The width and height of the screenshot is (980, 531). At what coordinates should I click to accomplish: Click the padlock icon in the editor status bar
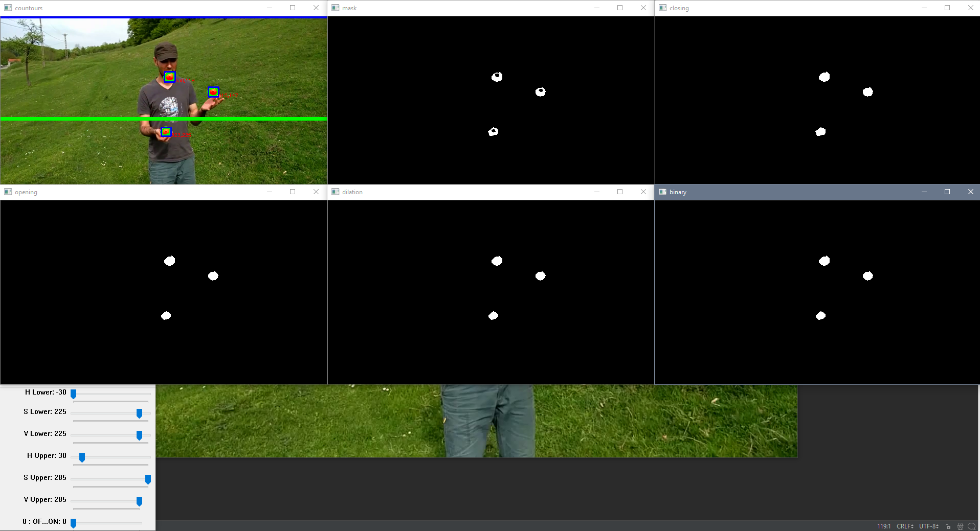[x=948, y=526]
